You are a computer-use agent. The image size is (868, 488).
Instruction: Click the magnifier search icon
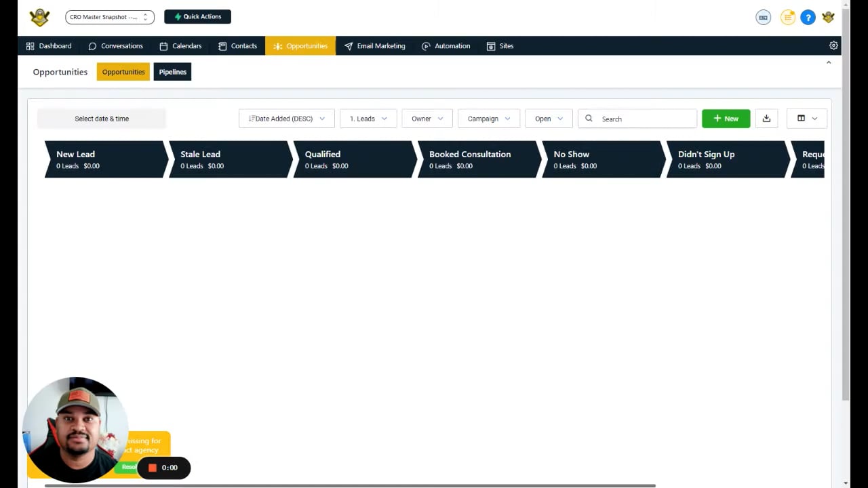(x=589, y=119)
